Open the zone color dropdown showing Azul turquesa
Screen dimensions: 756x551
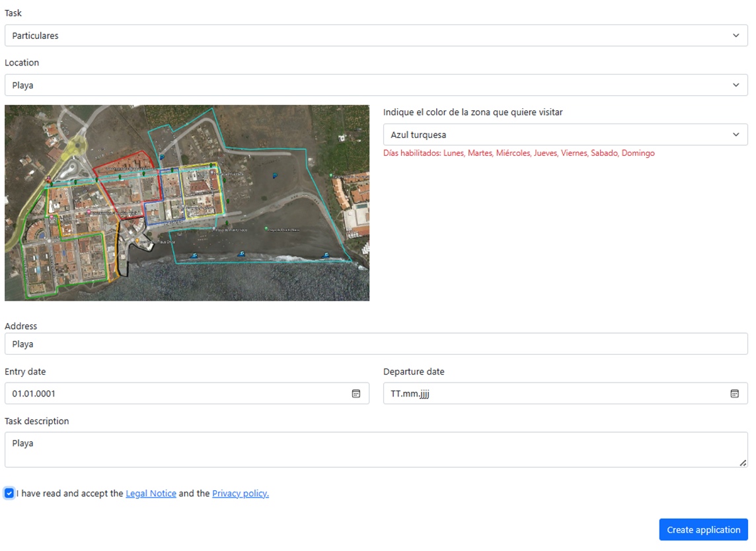[565, 135]
